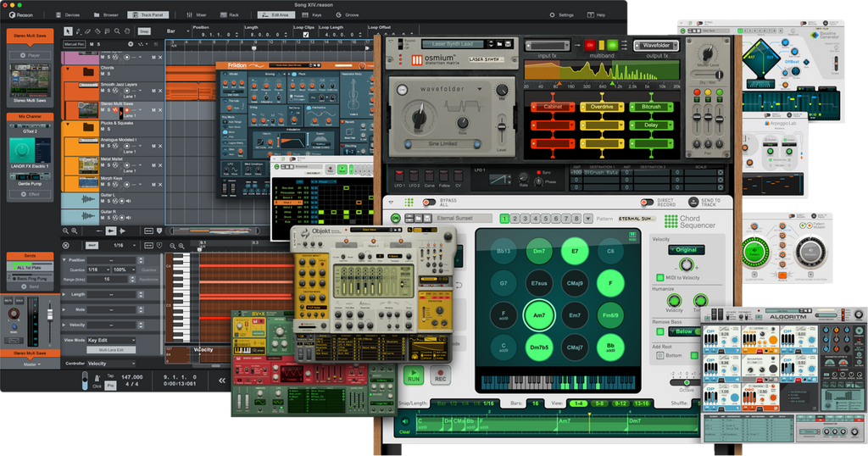Click the Chord Sequencer REC button

[441, 375]
